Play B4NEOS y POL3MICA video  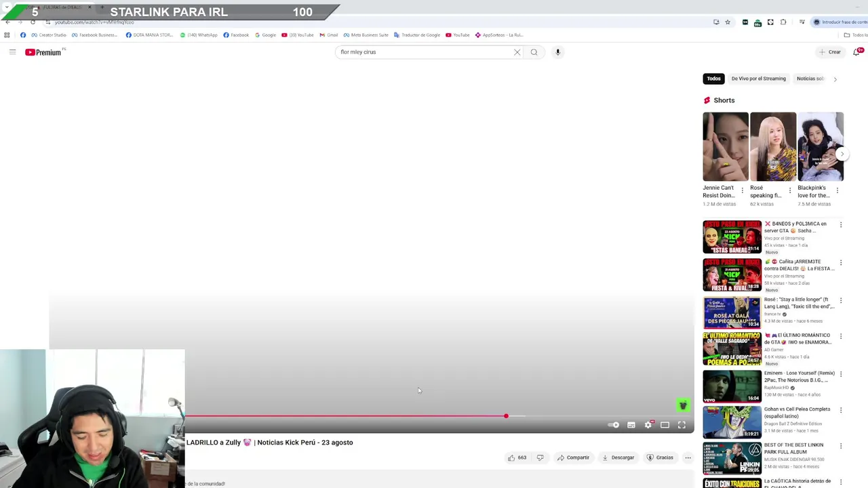click(x=732, y=237)
